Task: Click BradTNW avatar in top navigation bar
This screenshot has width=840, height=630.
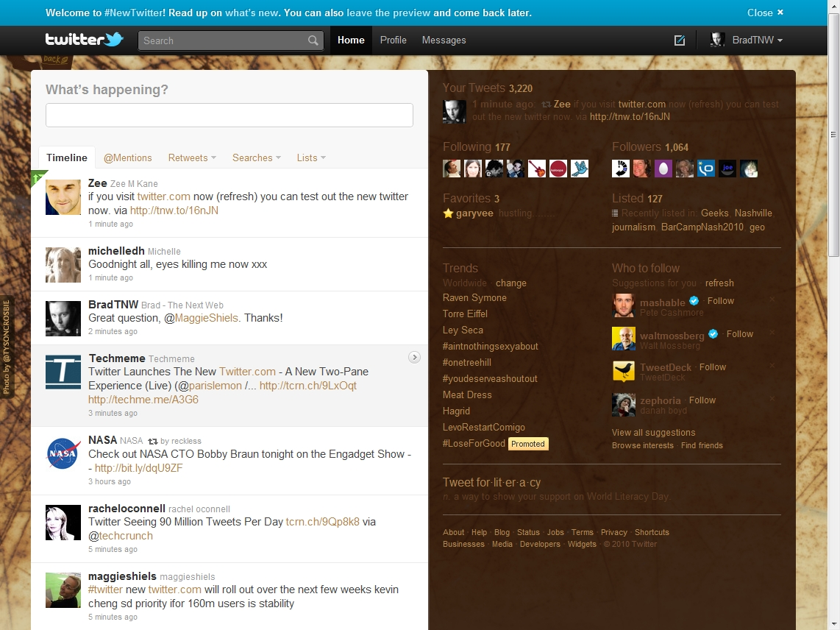Action: pos(717,40)
